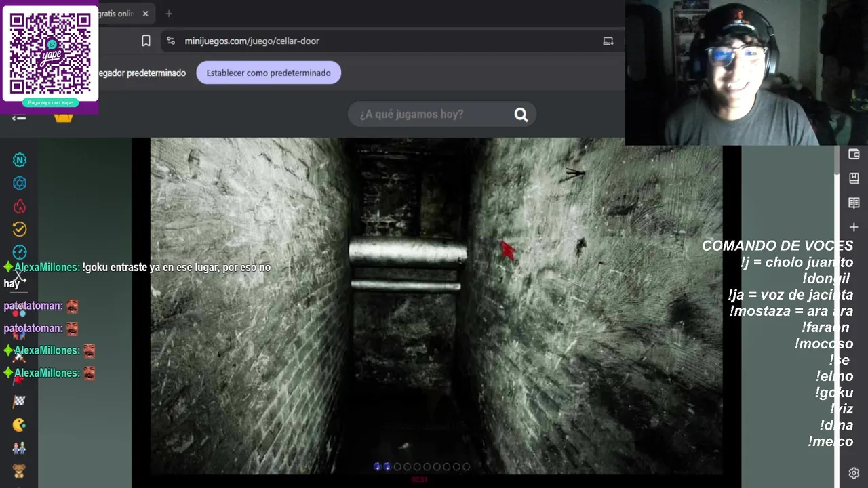Open reading list icon in side panel

point(854,203)
